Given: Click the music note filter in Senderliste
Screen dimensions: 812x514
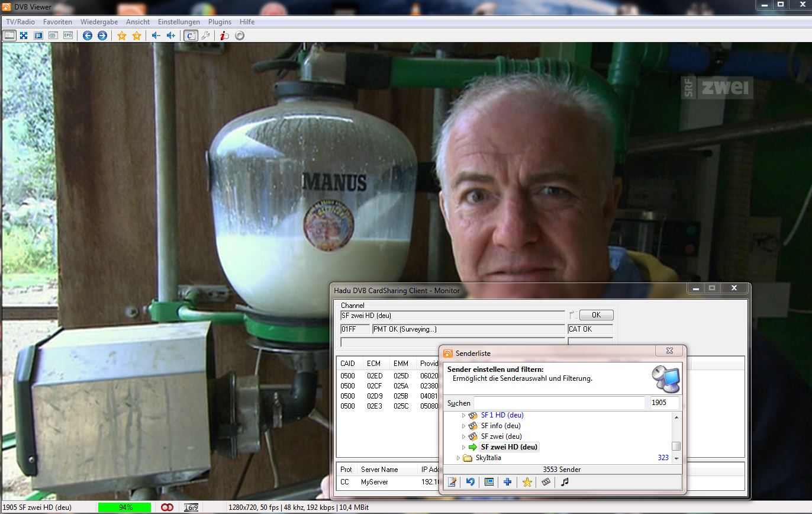Looking at the screenshot, I should (565, 482).
